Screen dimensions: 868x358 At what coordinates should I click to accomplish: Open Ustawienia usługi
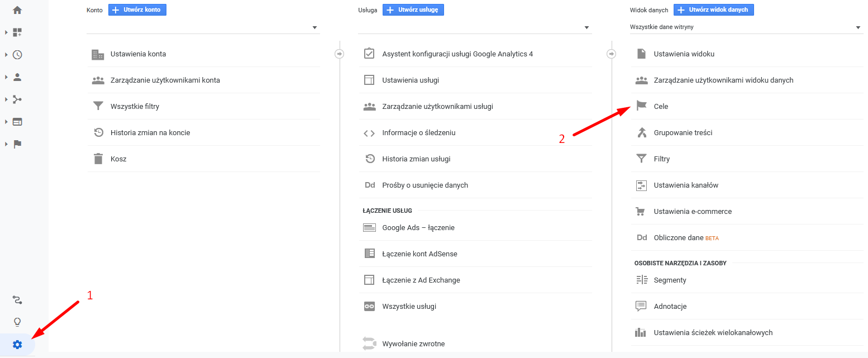coord(475,80)
